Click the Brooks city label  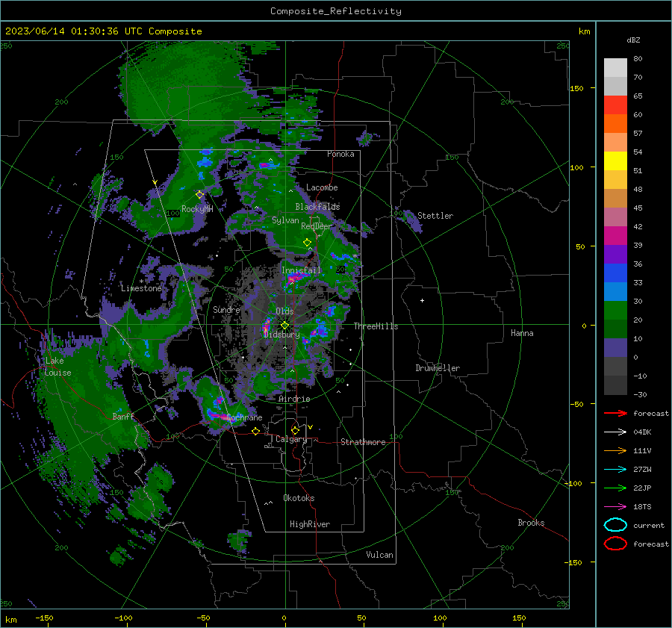click(531, 523)
